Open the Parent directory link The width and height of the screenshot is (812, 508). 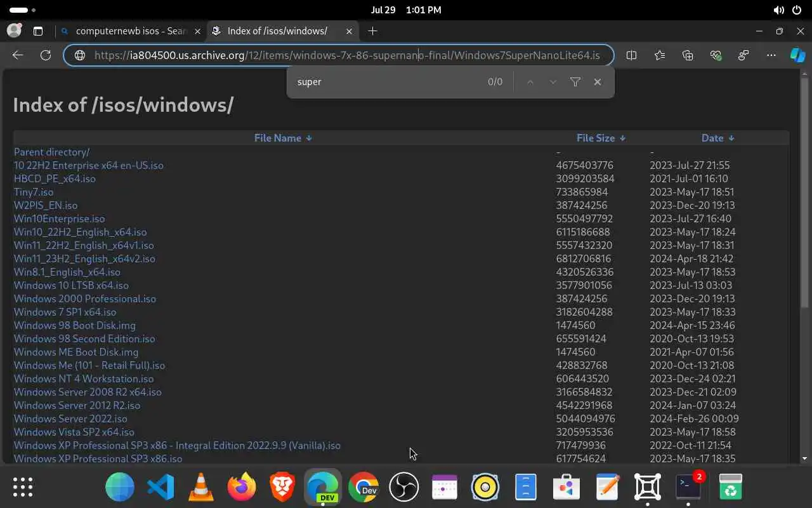coord(51,152)
